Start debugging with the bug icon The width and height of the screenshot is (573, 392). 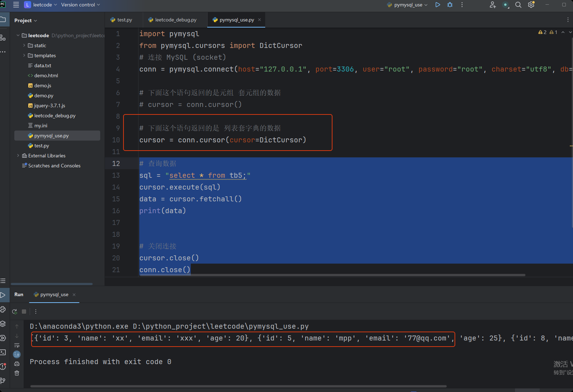(450, 5)
